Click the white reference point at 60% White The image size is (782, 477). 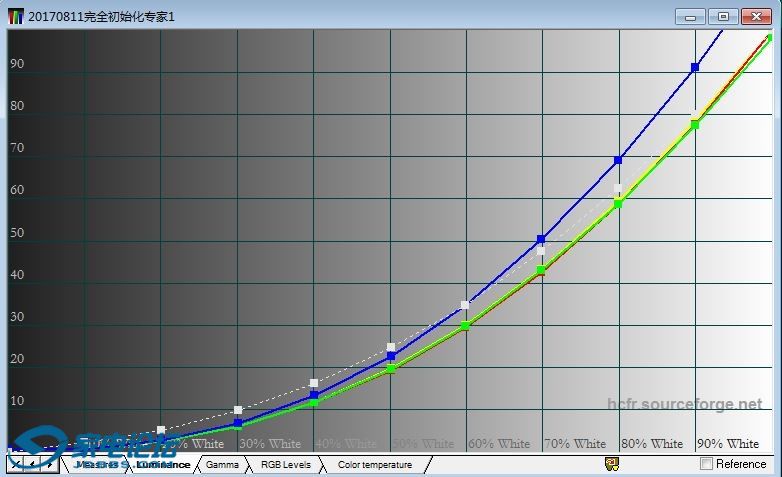(x=465, y=305)
